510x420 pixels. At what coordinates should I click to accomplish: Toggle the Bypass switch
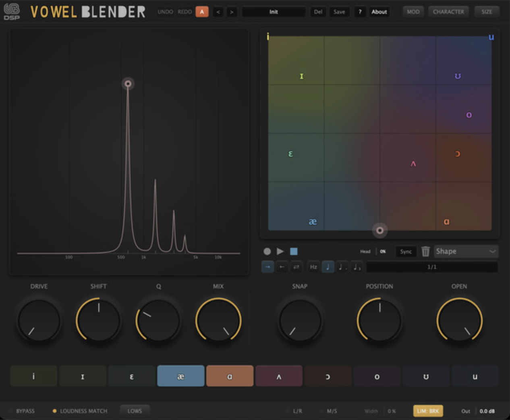coord(22,411)
